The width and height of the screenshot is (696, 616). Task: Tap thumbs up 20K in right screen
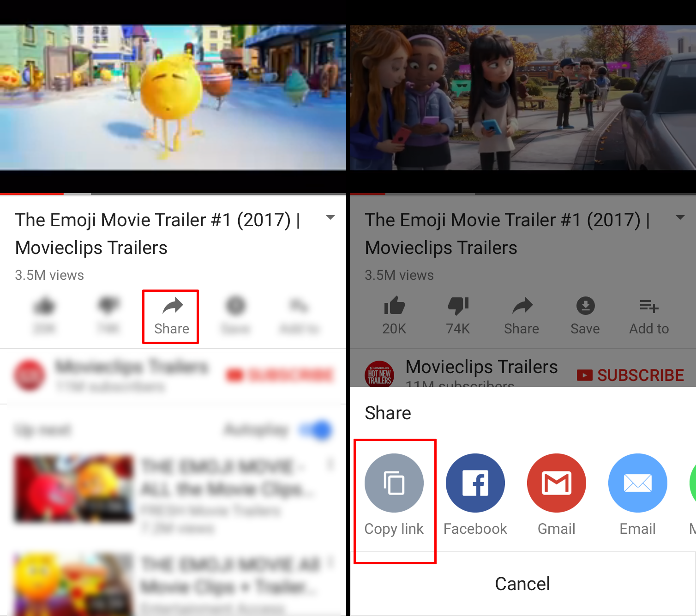(x=394, y=317)
